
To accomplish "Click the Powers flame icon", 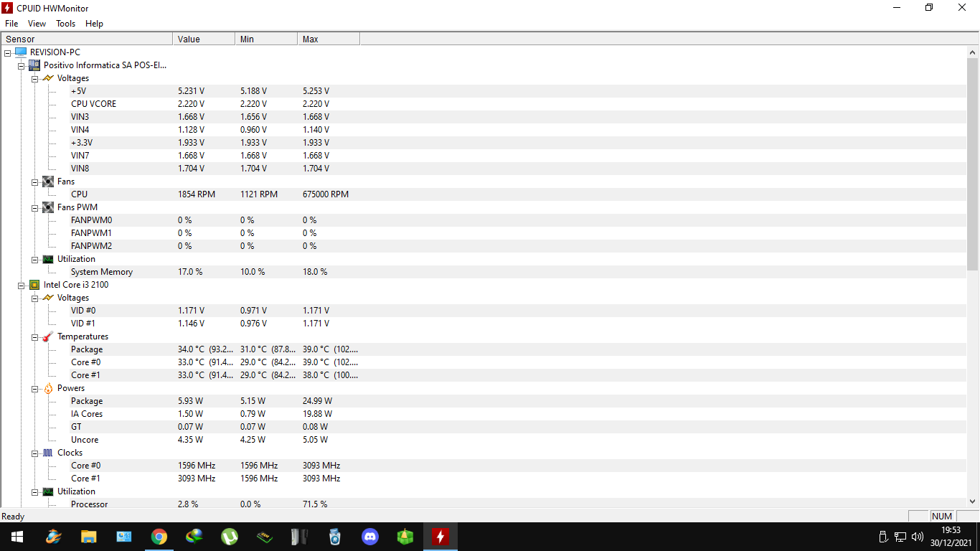I will (x=48, y=388).
